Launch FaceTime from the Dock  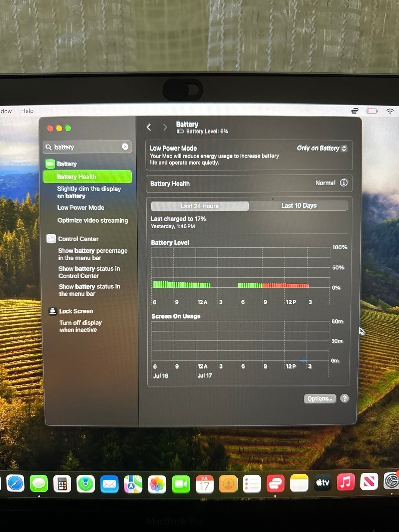tap(181, 484)
